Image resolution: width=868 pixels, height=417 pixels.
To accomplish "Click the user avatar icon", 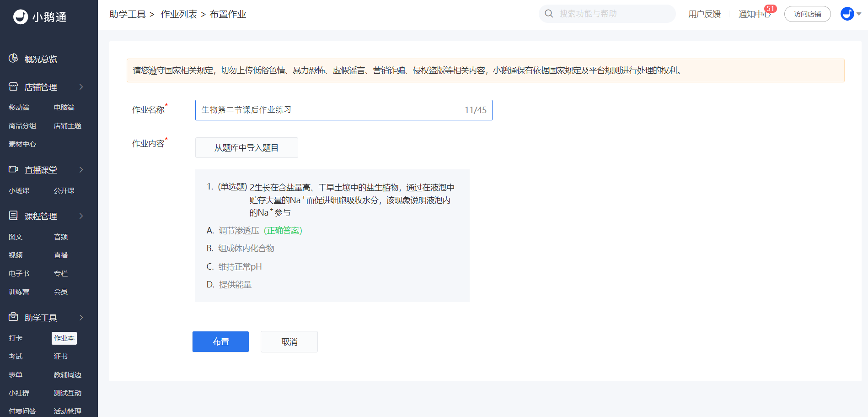I will [847, 14].
